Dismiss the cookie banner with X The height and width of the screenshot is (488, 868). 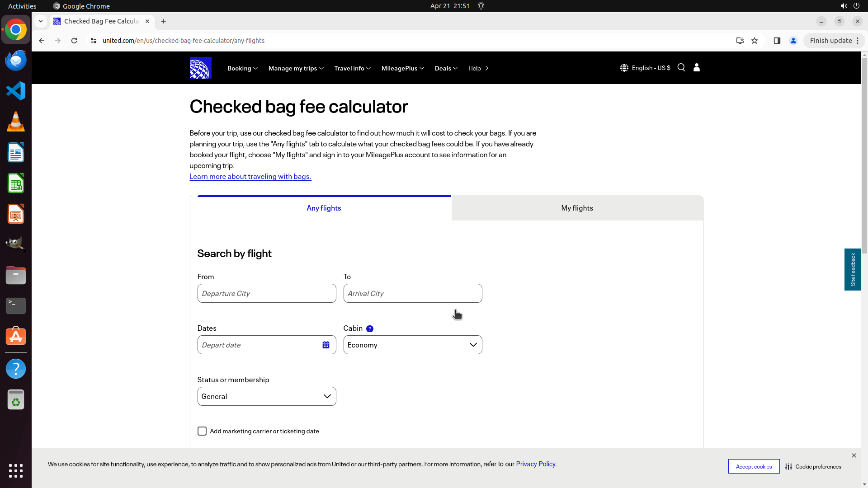pyautogui.click(x=854, y=455)
